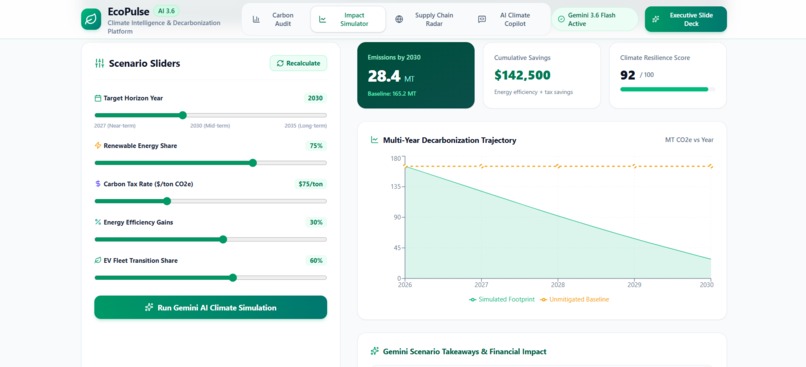Image resolution: width=806 pixels, height=367 pixels.
Task: Click the EV Fleet Transition Share slider handle
Action: (x=233, y=278)
